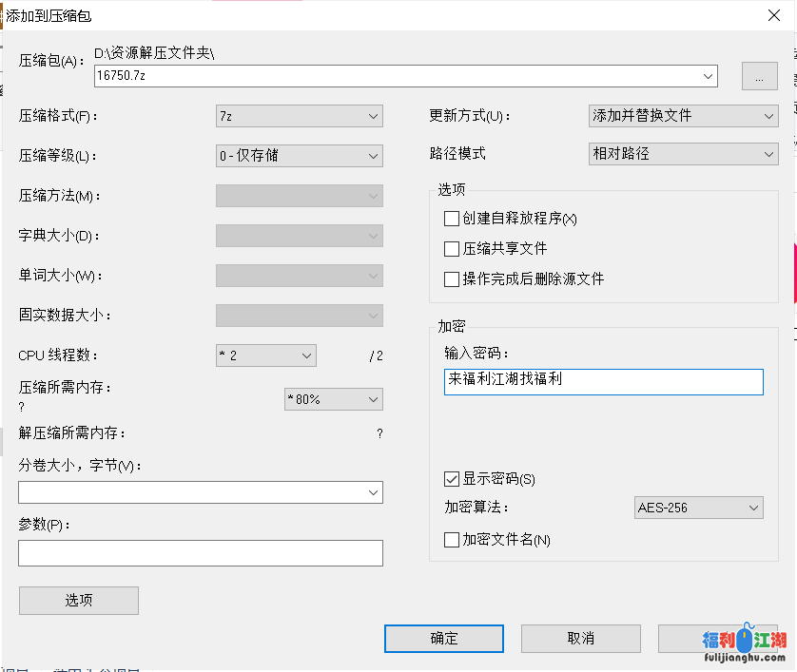Enable 创建自释放程序 self-extracting archive
Viewport: 797px width, 672px height.
tap(452, 219)
